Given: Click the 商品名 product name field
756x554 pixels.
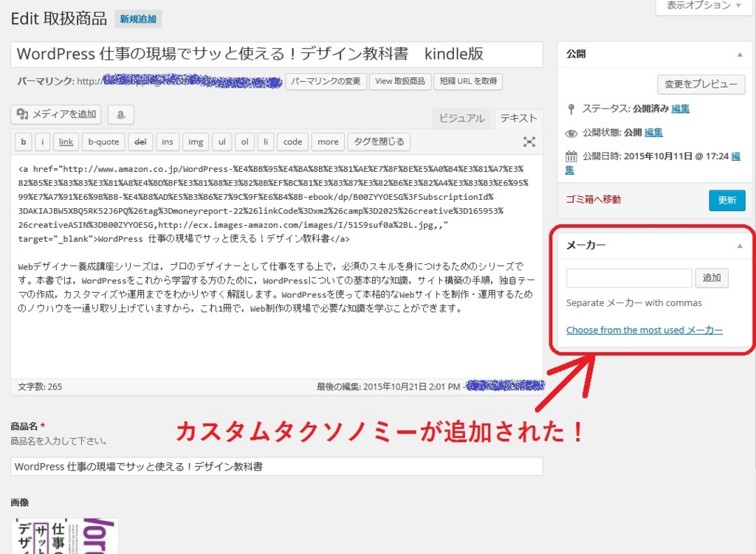Looking at the screenshot, I should click(277, 466).
